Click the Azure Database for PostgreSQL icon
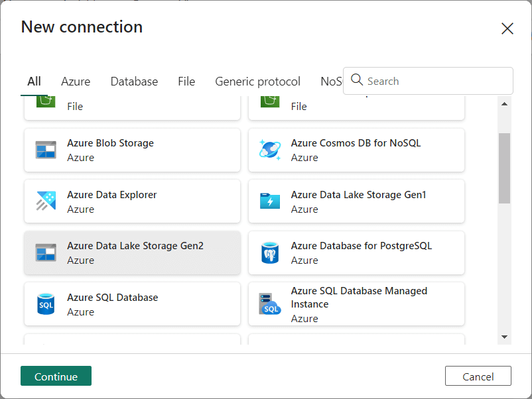 tap(270, 253)
